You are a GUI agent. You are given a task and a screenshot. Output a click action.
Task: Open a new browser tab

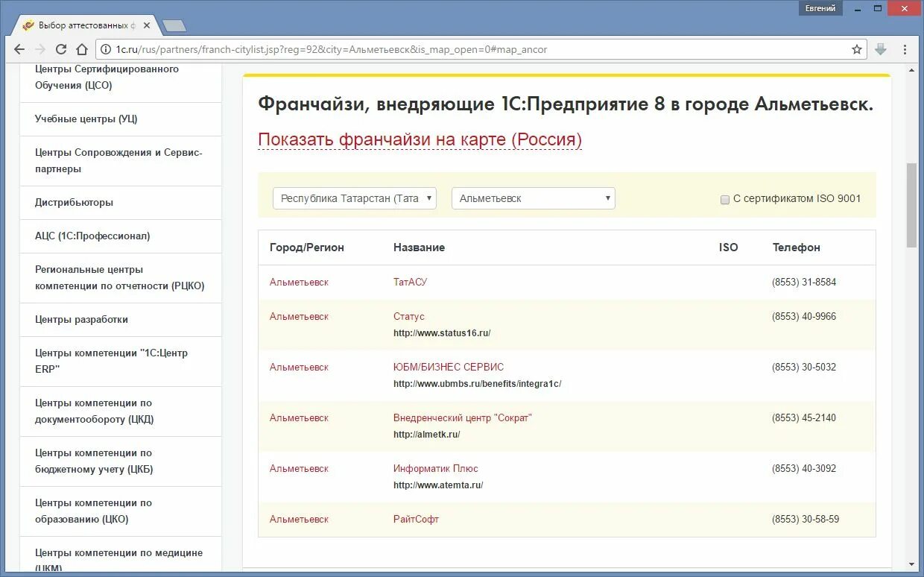[x=174, y=26]
